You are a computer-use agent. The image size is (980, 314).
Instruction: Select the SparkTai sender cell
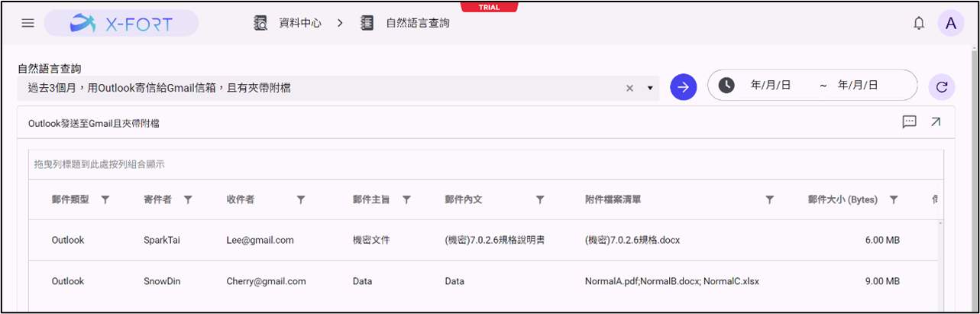[161, 240]
